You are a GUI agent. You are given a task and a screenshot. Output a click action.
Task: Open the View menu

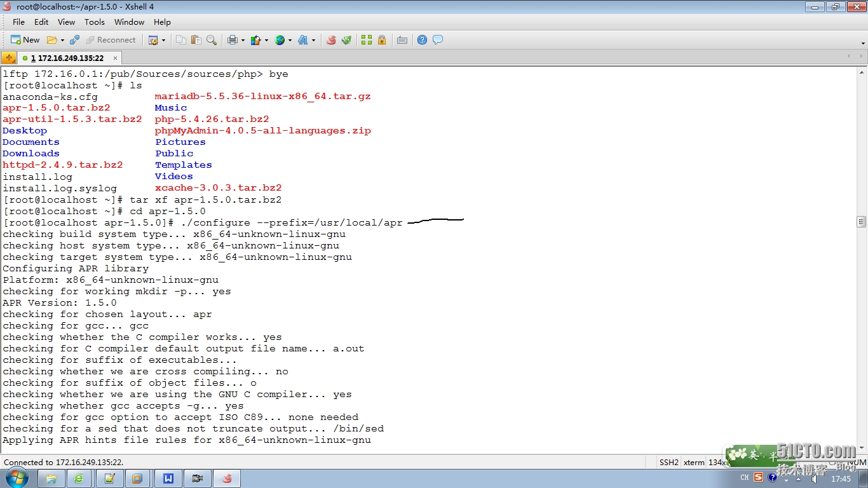point(67,22)
